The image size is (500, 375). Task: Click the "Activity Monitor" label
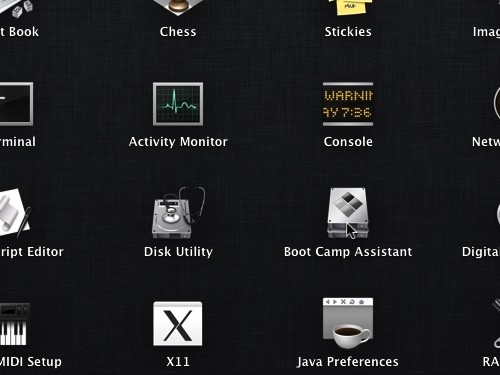pyautogui.click(x=178, y=142)
